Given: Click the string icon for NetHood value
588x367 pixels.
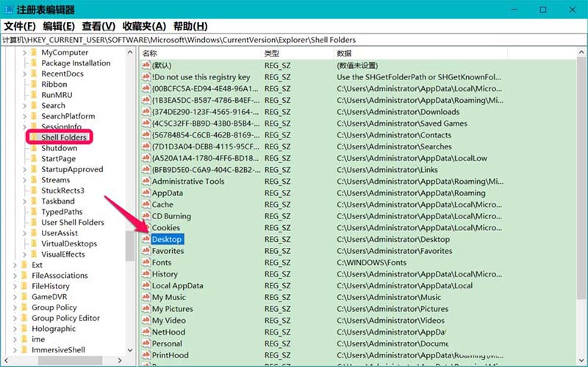Looking at the screenshot, I should click(146, 332).
